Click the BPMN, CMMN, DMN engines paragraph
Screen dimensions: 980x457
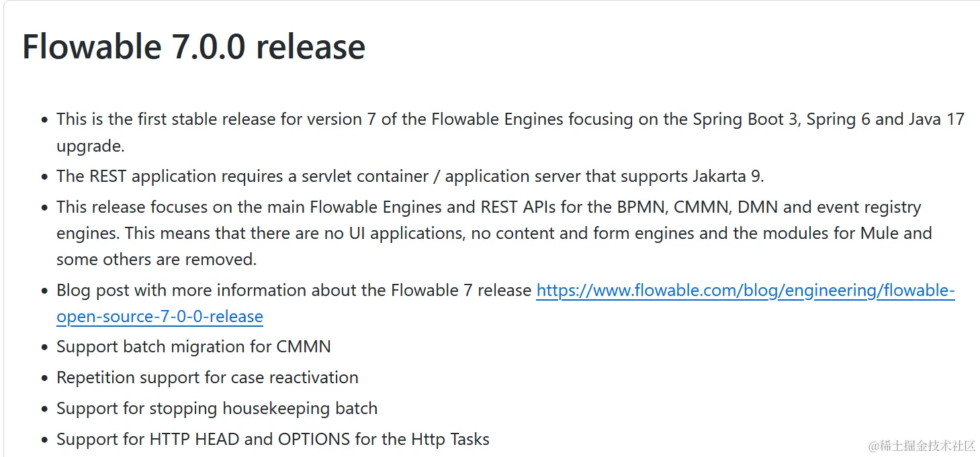[494, 233]
